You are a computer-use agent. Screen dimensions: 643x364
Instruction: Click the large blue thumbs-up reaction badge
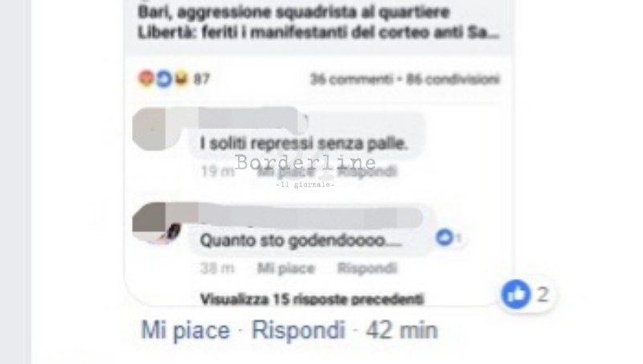pyautogui.click(x=516, y=294)
